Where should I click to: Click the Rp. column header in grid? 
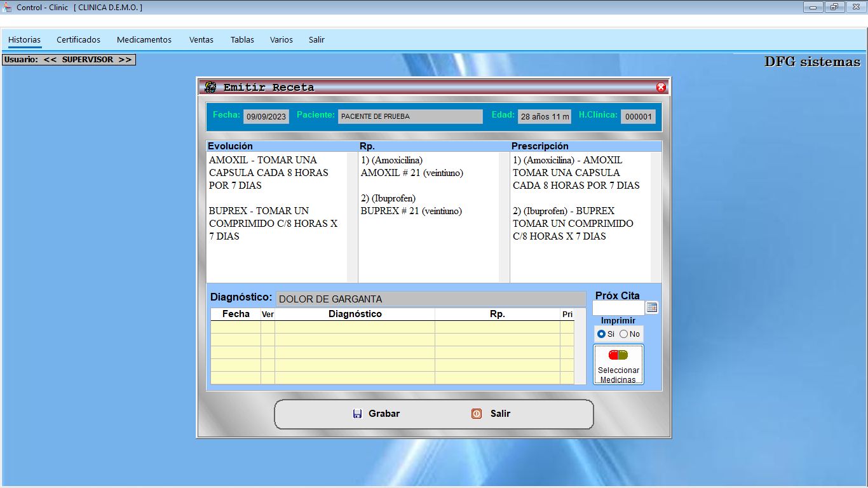497,315
